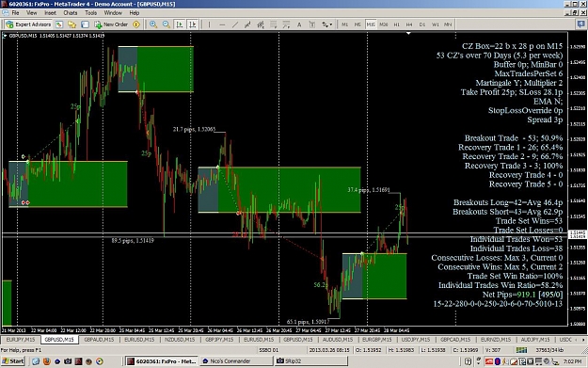Open the Insert menu
This screenshot has width=588, height=368.
pyautogui.click(x=50, y=13)
